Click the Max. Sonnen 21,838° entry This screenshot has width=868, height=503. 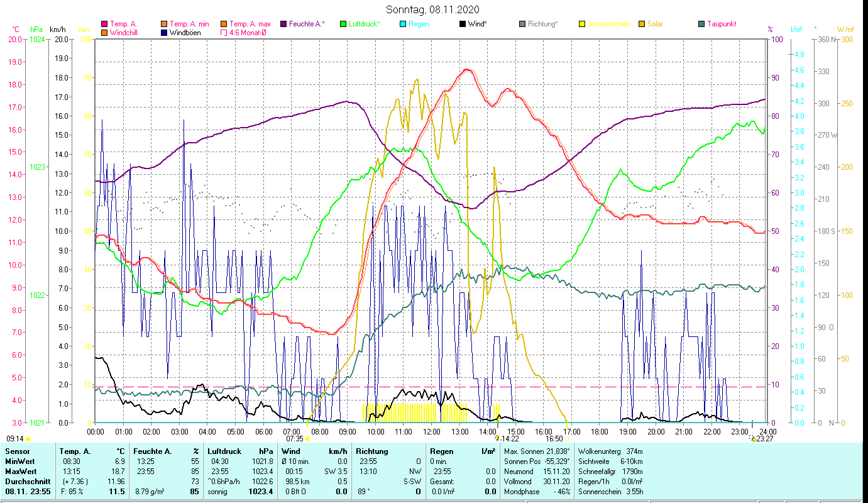tap(537, 451)
